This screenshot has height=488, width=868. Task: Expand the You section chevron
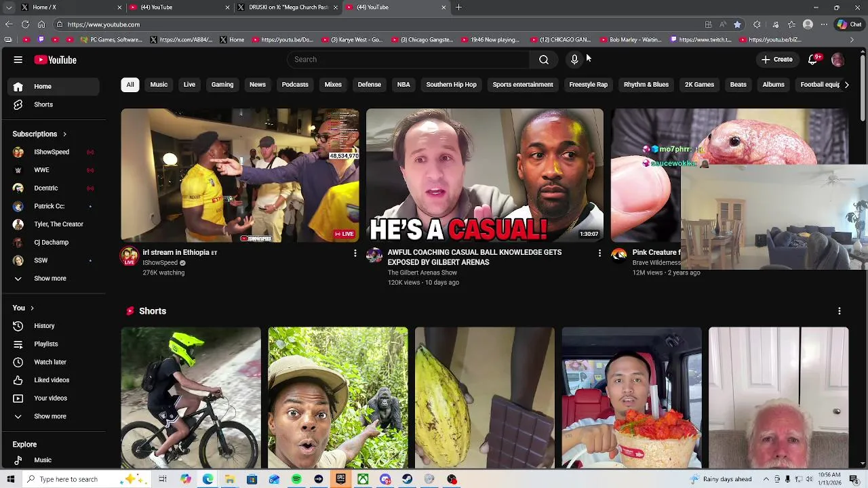(32, 308)
